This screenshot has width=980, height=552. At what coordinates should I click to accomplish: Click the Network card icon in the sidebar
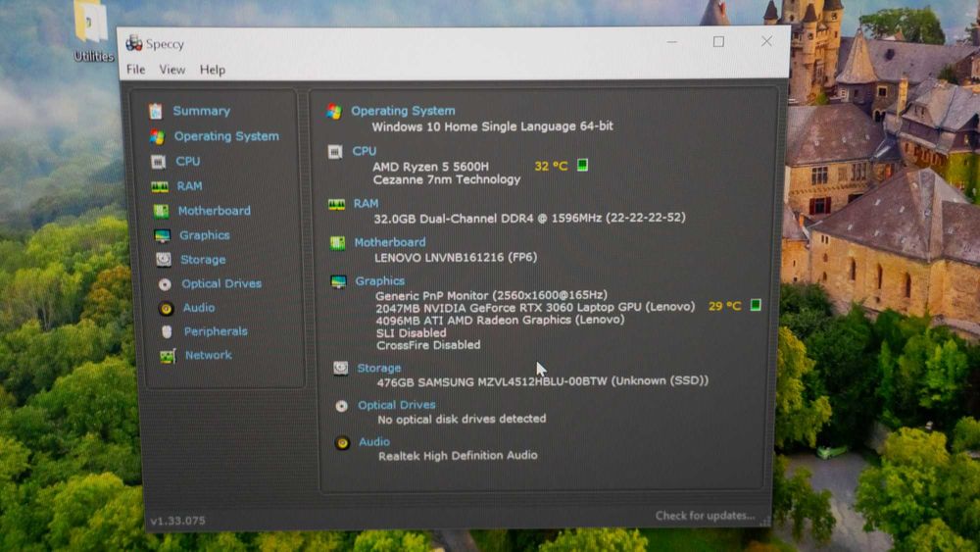pos(168,356)
